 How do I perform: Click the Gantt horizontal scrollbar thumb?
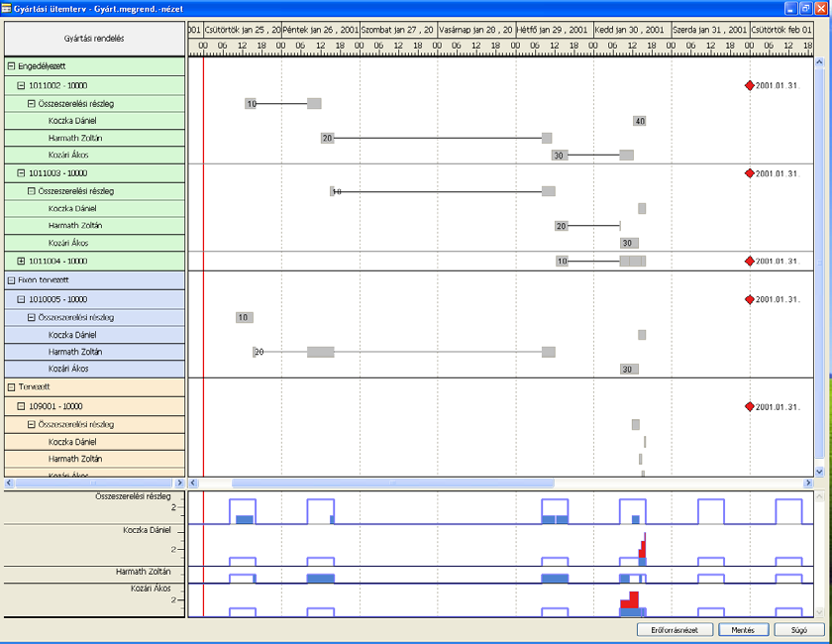[x=393, y=483]
